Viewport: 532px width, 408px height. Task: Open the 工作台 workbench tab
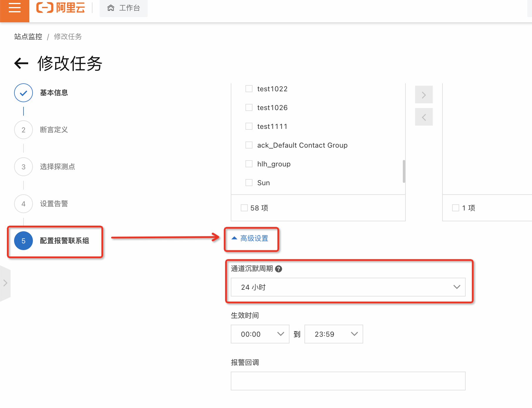[124, 8]
